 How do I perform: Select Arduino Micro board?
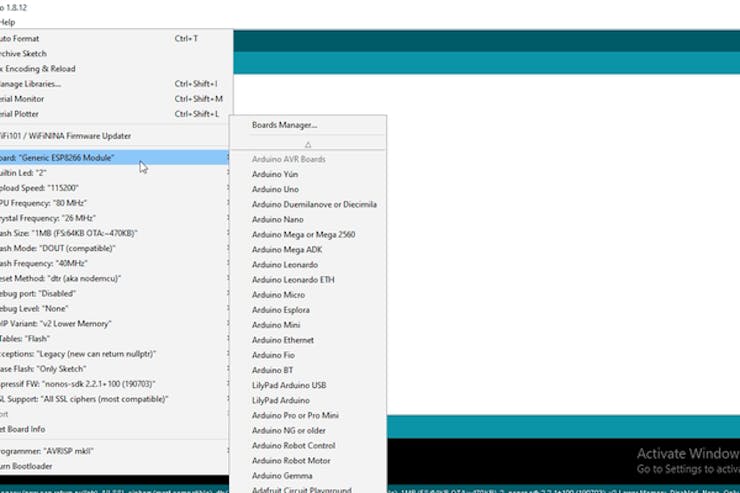coord(308,295)
